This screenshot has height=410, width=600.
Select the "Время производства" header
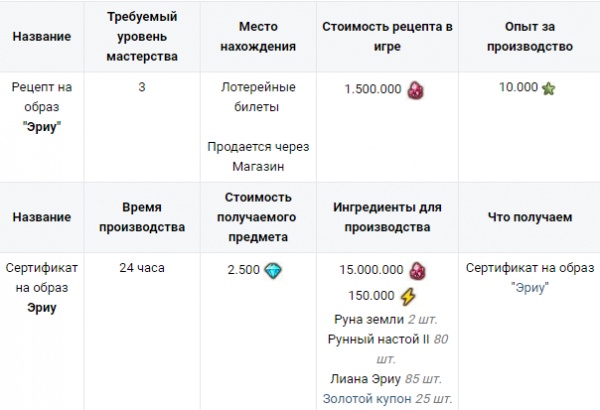142,218
